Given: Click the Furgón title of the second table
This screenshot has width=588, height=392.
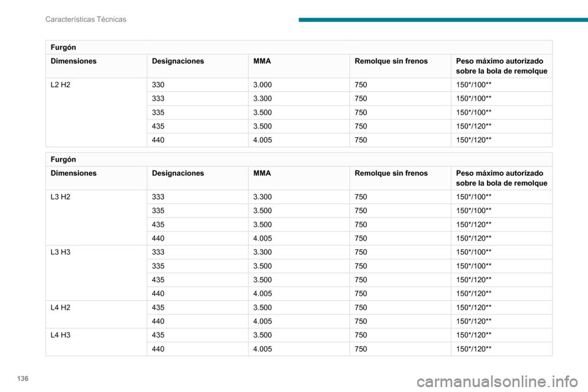Looking at the screenshot, I should [x=62, y=159].
